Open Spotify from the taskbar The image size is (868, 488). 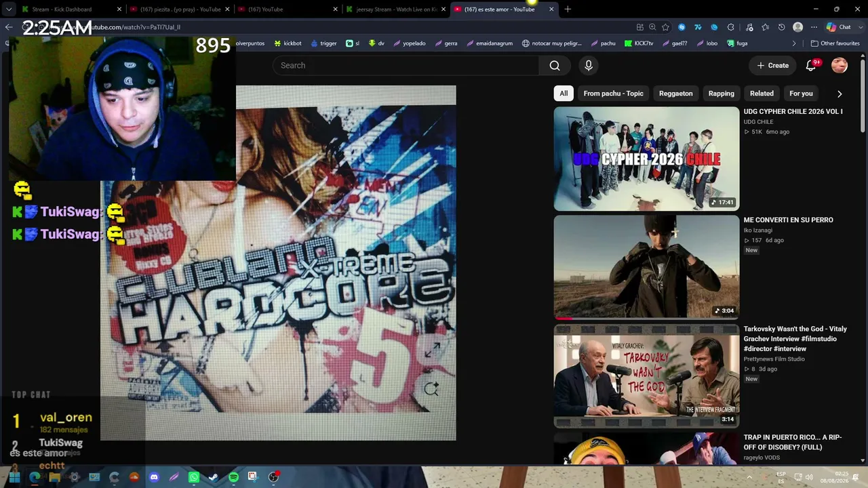[233, 477]
